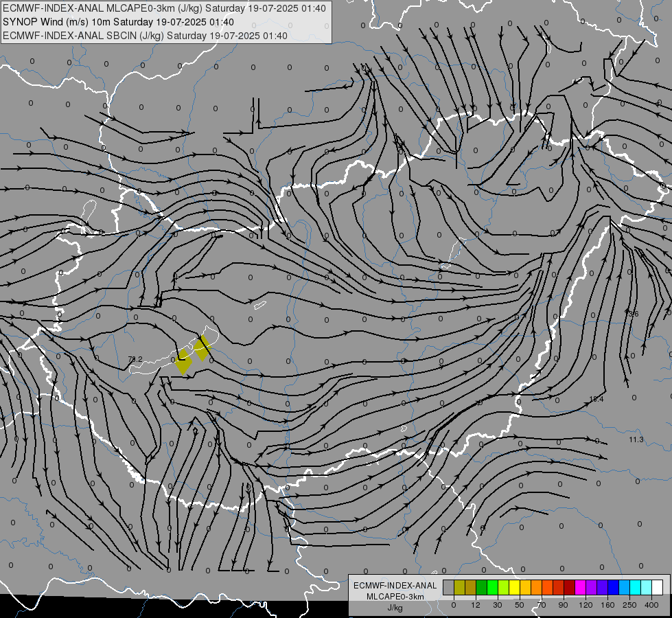Click the olive diamond next to the 78.2 label
The image size is (672, 618).
[x=183, y=362]
